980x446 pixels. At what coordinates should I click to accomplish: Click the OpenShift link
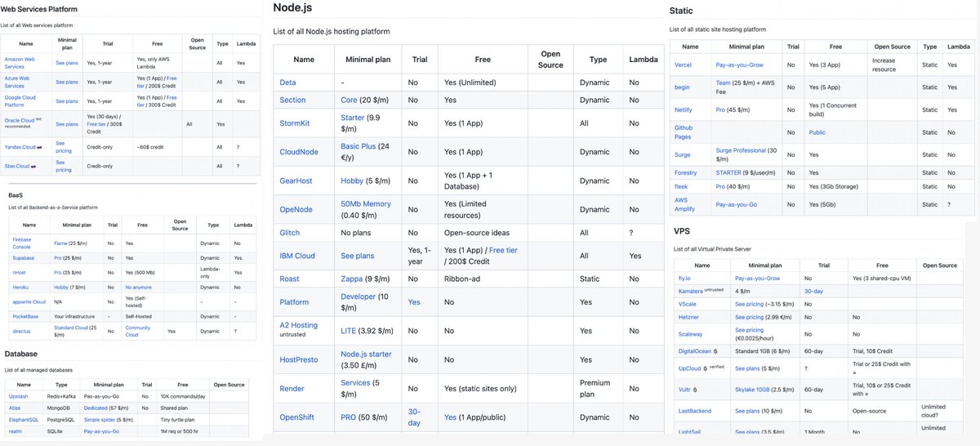pyautogui.click(x=299, y=417)
